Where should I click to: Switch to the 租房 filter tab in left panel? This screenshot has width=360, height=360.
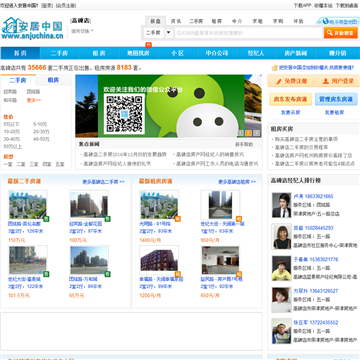click(53, 80)
